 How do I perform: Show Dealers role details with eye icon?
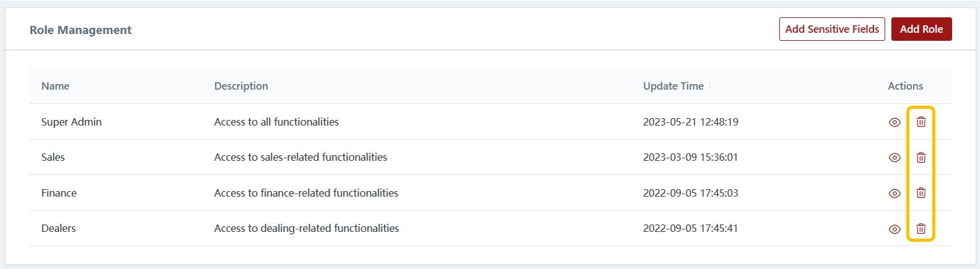click(895, 229)
